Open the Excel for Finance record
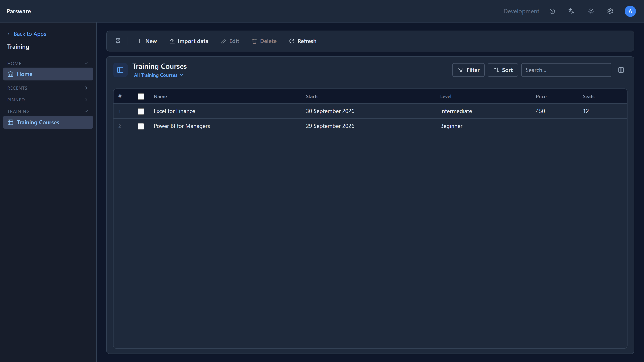This screenshot has height=362, width=644. (174, 111)
